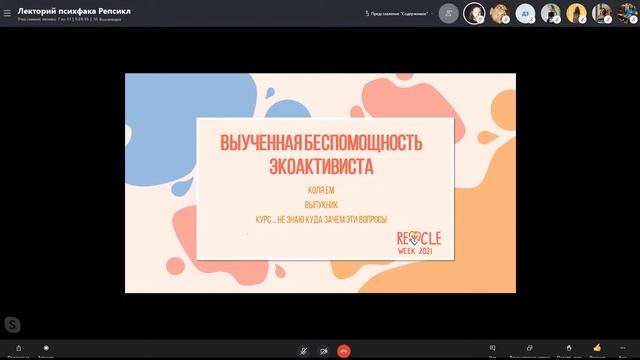The height and width of the screenshot is (360, 640).
Task: Open the Представление "Содержимое" view switcher
Action: 398,13
